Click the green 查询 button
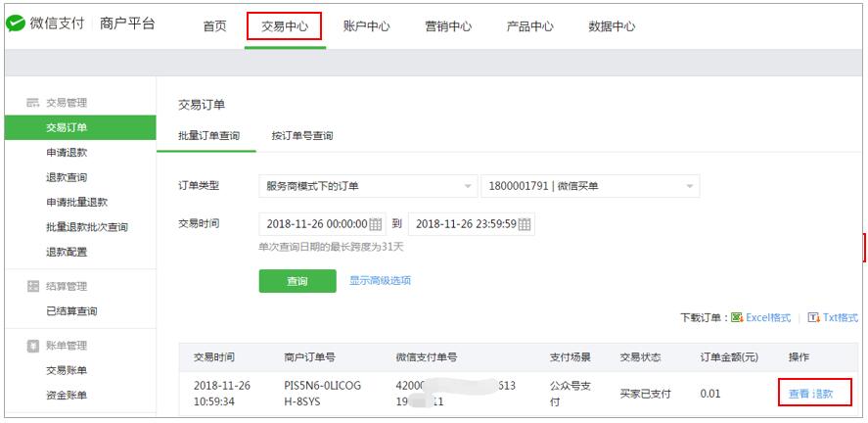The height and width of the screenshot is (423, 868). tap(297, 281)
